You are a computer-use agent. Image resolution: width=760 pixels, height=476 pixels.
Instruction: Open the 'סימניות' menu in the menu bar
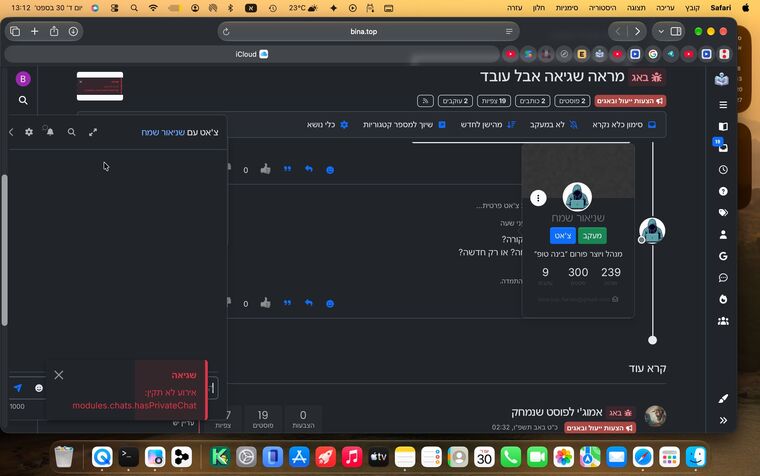click(567, 8)
